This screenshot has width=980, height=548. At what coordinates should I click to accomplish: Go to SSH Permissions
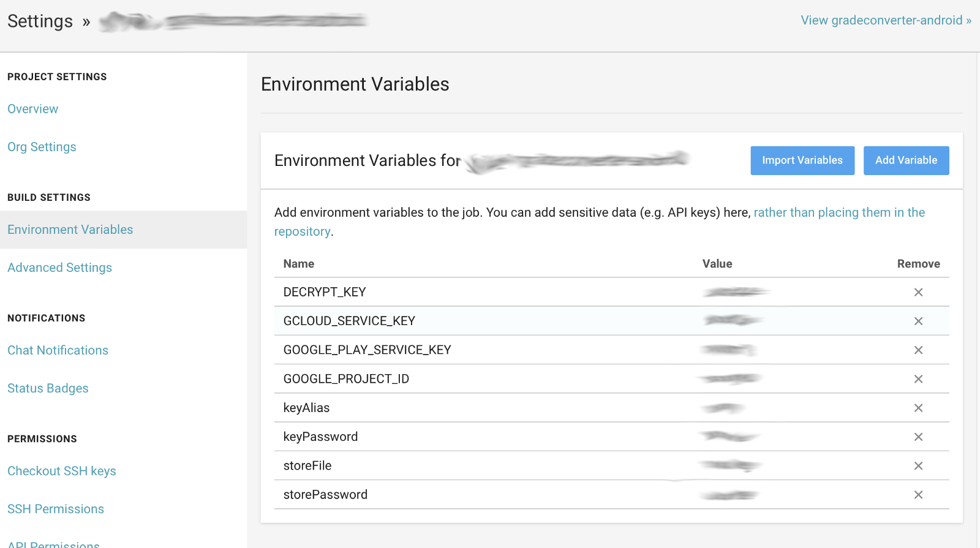coord(56,509)
